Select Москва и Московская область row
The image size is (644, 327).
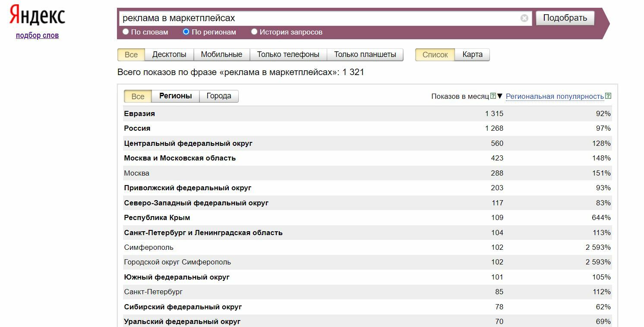(367, 158)
